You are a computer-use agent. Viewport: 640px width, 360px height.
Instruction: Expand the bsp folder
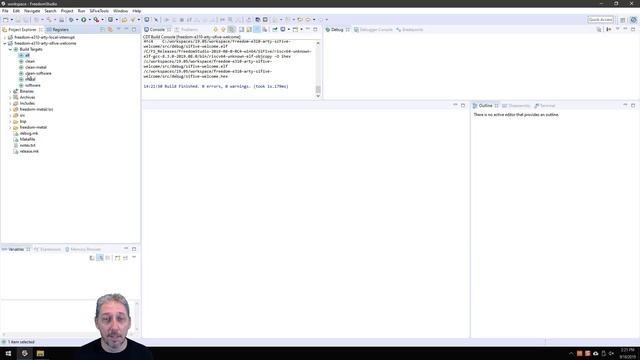coord(10,121)
